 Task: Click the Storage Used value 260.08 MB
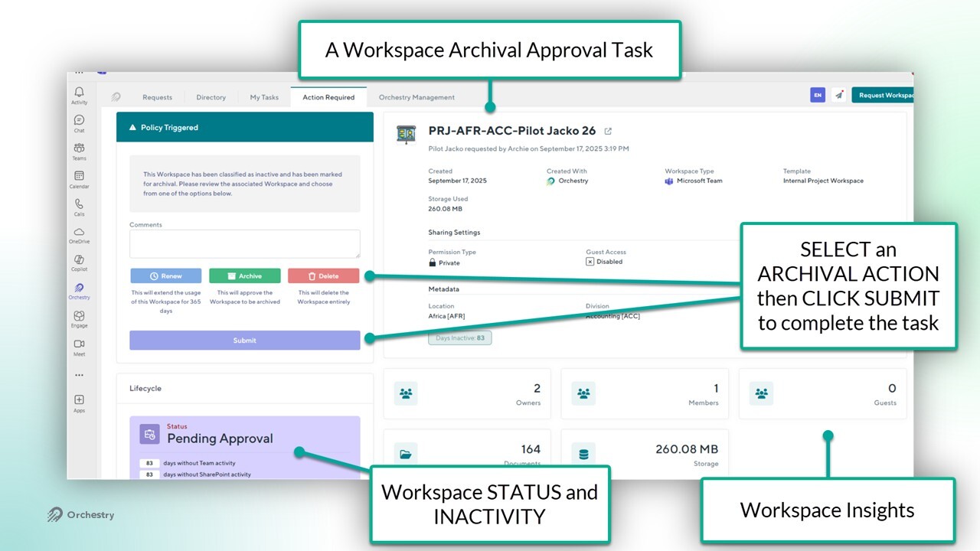pyautogui.click(x=445, y=209)
